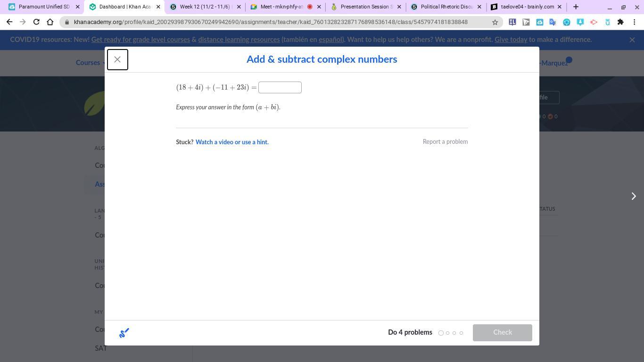Close the Week 12 tab
Image resolution: width=644 pixels, height=362 pixels.
tap(239, 7)
